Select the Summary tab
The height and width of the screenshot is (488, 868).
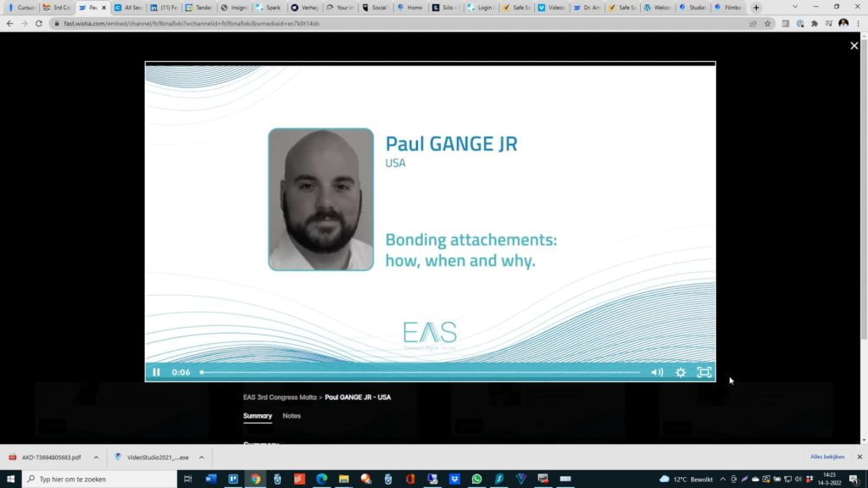(x=258, y=416)
